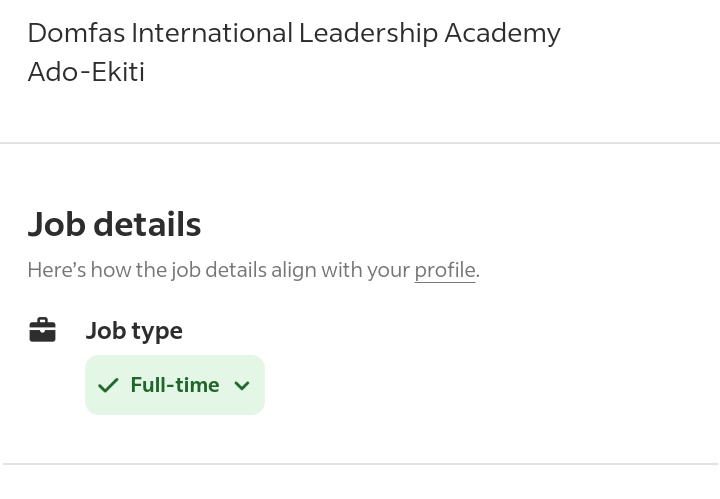Click the word "details" in the heading
Screen dimensions: 720x499
click(x=147, y=224)
